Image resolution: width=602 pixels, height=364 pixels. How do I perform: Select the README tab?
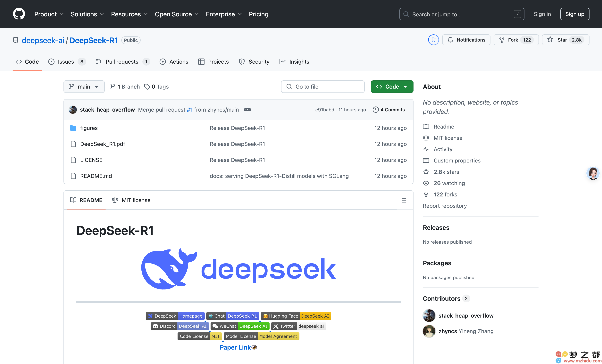point(86,200)
